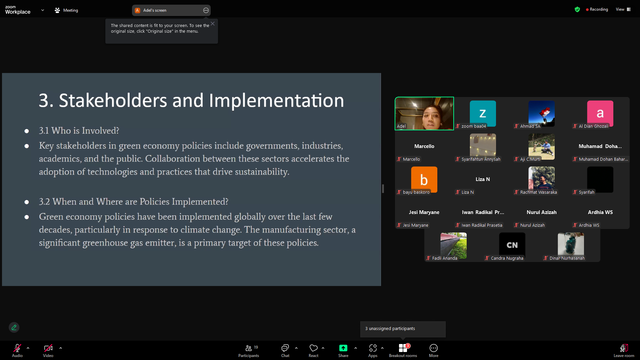Viewport: 640px width, 360px height.
Task: Select the Dinar Nurhasanah participant tile
Action: (x=571, y=246)
